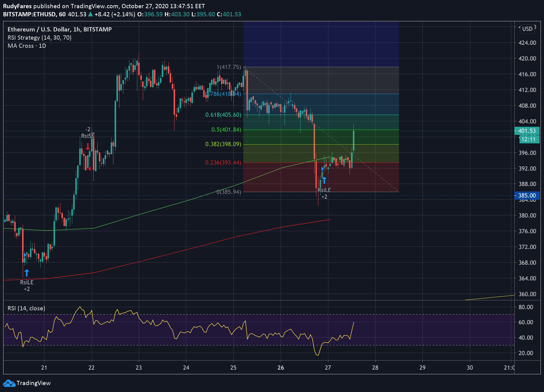This screenshot has height=392, width=544.
Task: Select the RSI Strategy (14, 30, 70) legend
Action: pos(39,38)
